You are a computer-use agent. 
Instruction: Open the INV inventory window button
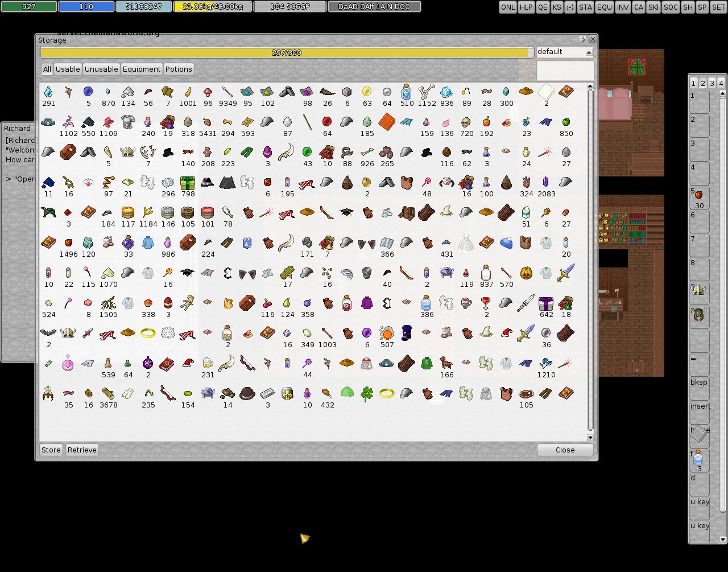click(x=623, y=7)
